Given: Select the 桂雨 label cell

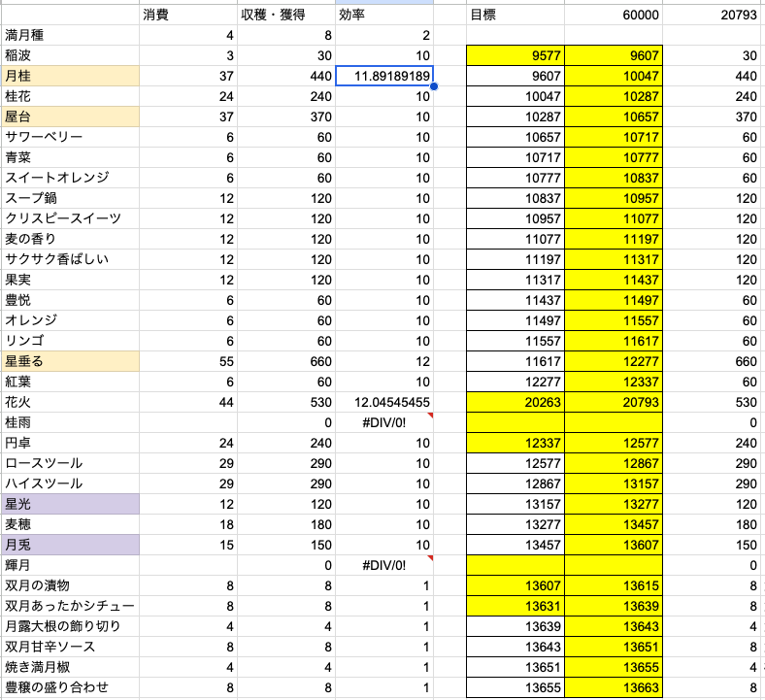Looking at the screenshot, I should click(x=70, y=422).
